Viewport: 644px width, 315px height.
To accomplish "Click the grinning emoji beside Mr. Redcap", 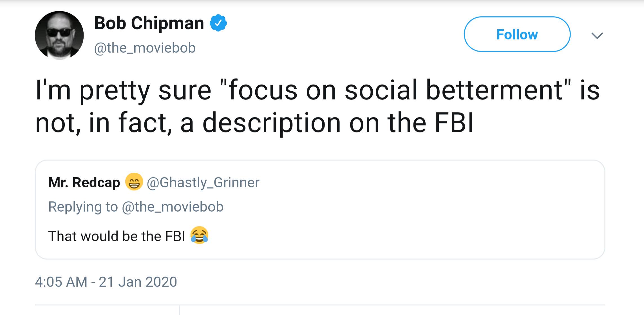I will tap(134, 182).
